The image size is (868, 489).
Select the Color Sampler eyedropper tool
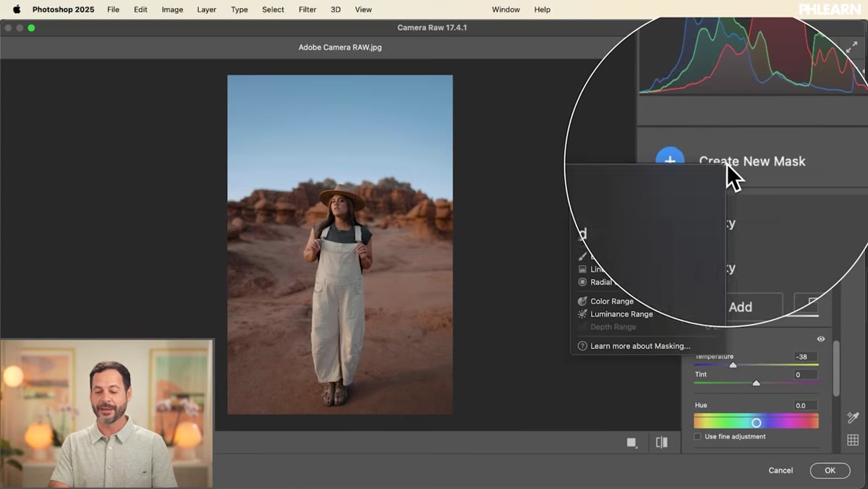tap(853, 418)
